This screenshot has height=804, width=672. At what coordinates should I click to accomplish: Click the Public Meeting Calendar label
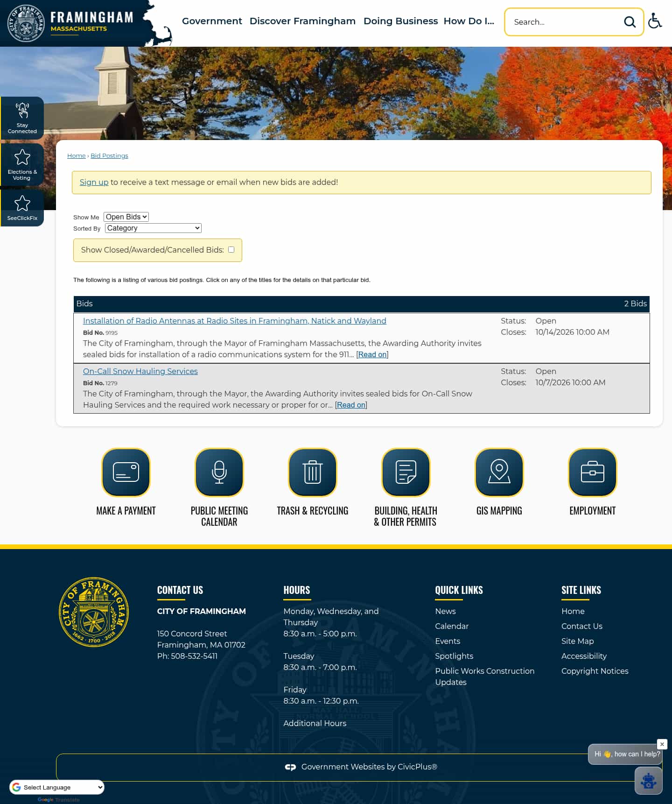[x=219, y=516]
